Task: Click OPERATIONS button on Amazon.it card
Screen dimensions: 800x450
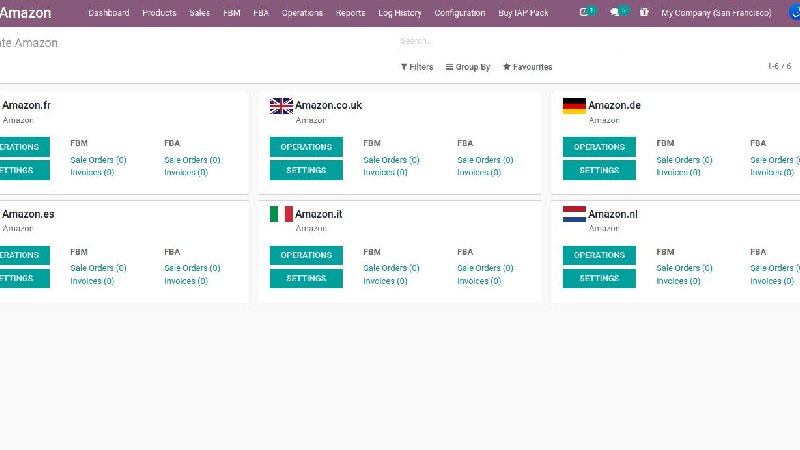Action: pyautogui.click(x=306, y=255)
